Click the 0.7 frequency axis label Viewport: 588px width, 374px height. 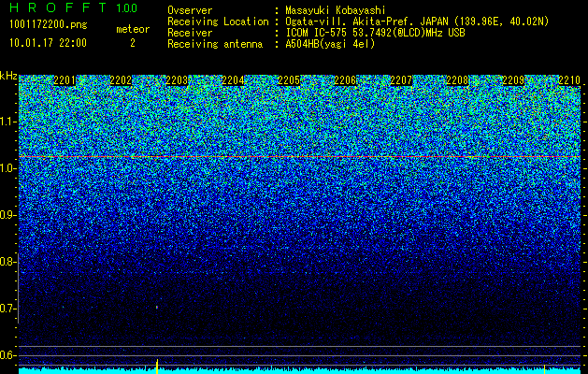(x=7, y=309)
